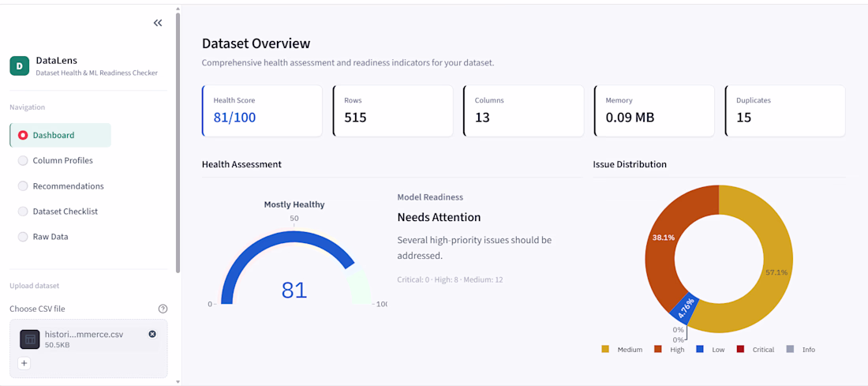The image size is (868, 386).
Task: Select the Dataset Checklist radio option
Action: 23,212
